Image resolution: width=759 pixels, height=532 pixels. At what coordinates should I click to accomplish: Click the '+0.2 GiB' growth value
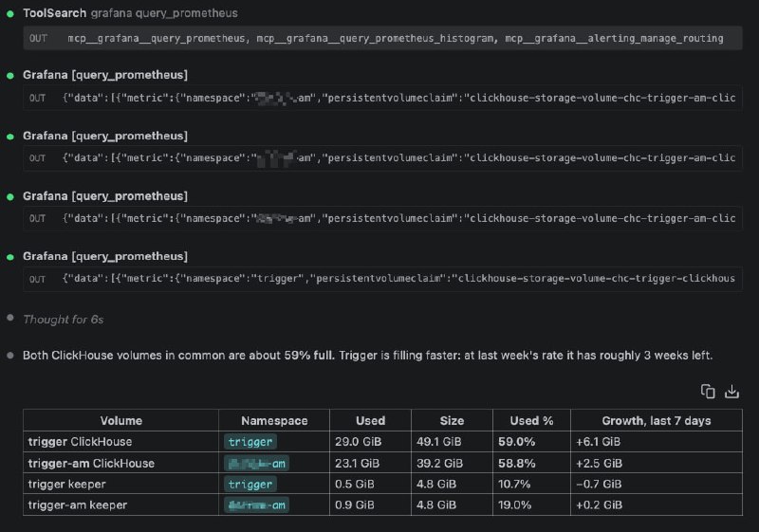coord(599,504)
